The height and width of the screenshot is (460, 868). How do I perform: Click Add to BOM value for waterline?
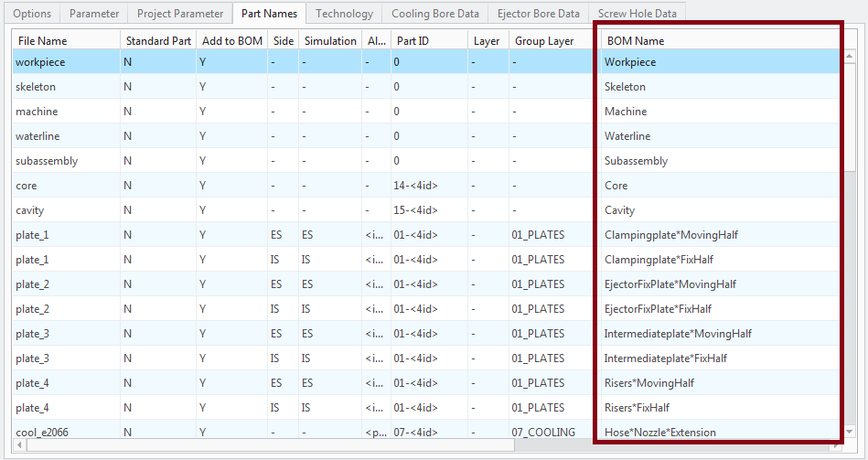coord(202,136)
